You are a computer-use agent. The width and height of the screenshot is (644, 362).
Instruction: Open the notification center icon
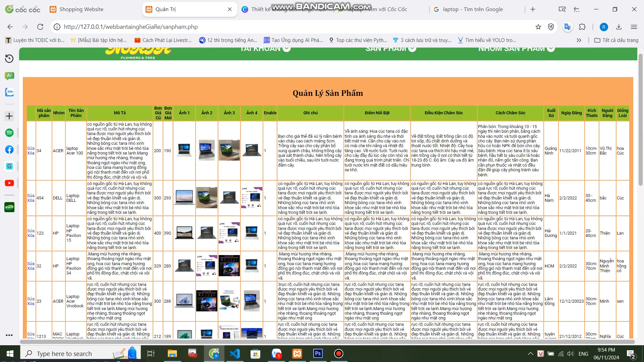pyautogui.click(x=631, y=354)
